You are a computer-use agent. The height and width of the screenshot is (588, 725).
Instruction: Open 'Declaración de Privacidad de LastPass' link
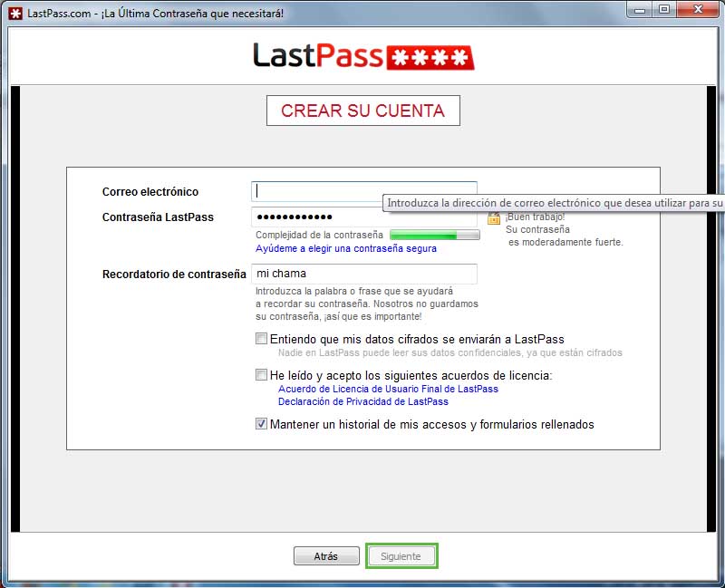pos(363,401)
